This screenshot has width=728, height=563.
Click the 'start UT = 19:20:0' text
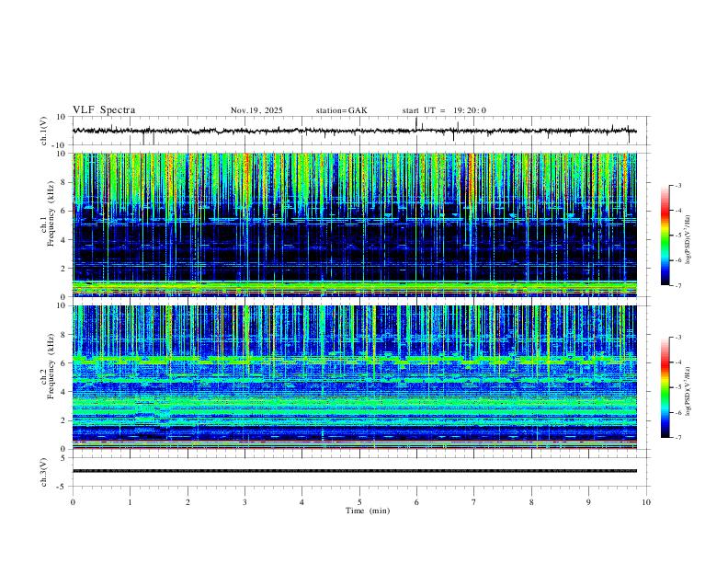(444, 110)
